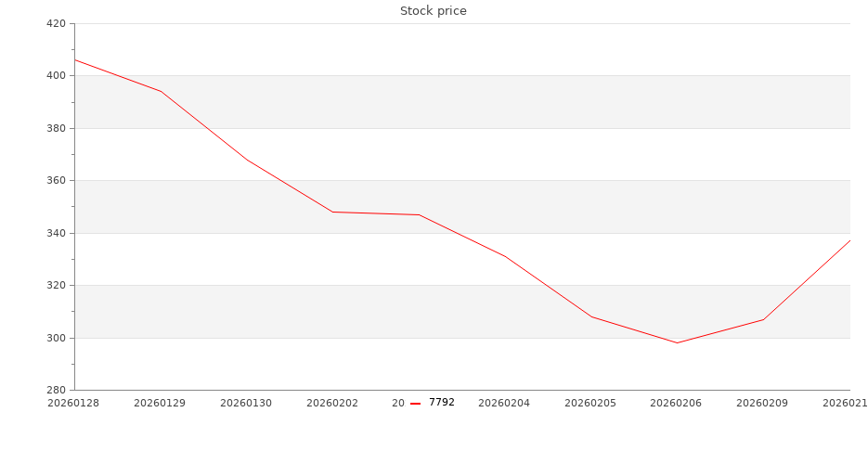The height and width of the screenshot is (464, 868).
Task: Click the line data point above 20260202
Action: [x=332, y=212]
